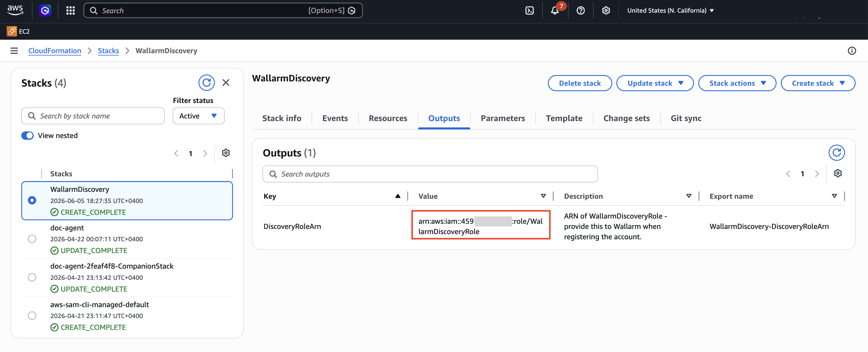Focus the top AWS Search bar

point(223,10)
